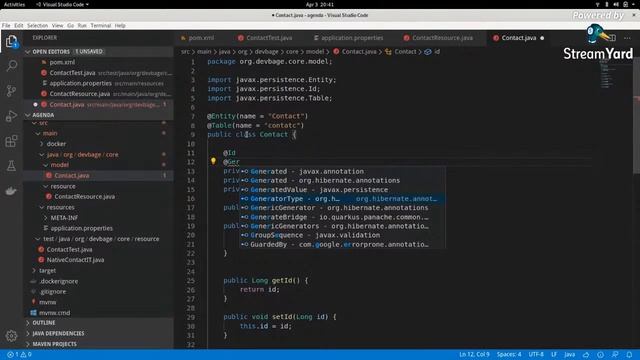
Task: Click the lightbulb quick-fix icon on line 12
Action: 213,161
